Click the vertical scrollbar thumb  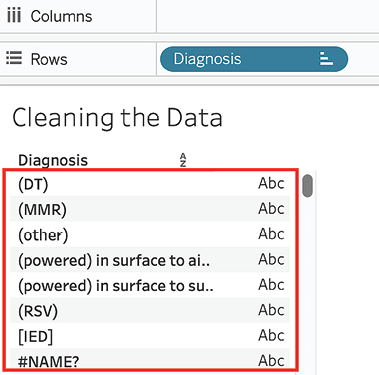point(307,186)
